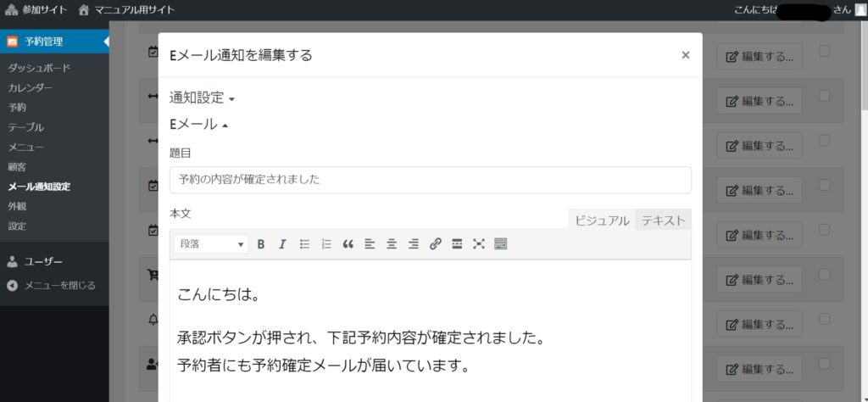This screenshot has width=868, height=402.
Task: Open カレンダー in the sidebar
Action: pyautogui.click(x=31, y=87)
